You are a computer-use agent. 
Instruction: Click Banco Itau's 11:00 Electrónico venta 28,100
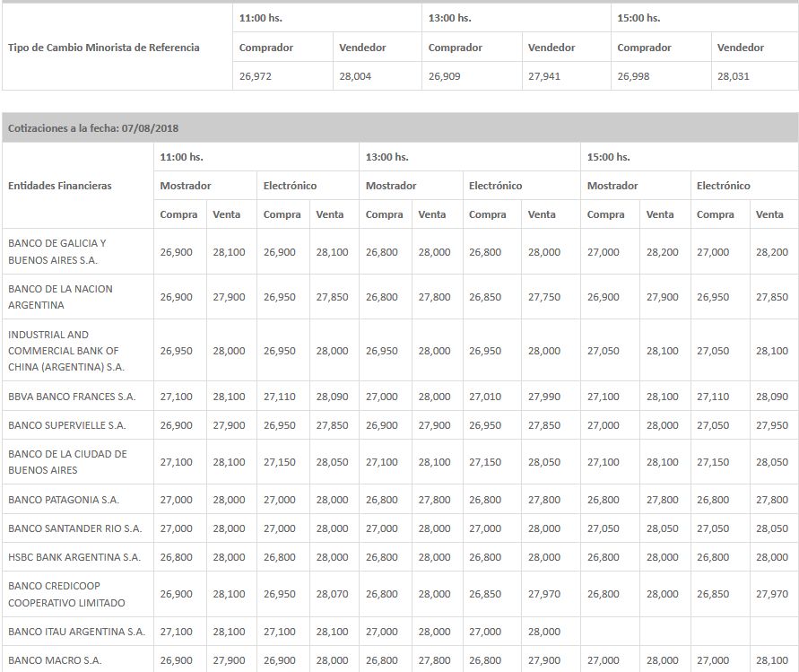pyautogui.click(x=332, y=632)
